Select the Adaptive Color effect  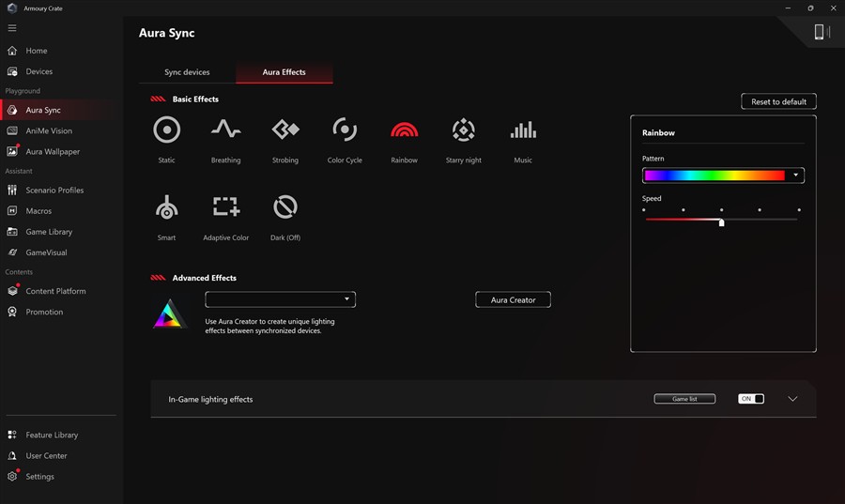tap(225, 207)
